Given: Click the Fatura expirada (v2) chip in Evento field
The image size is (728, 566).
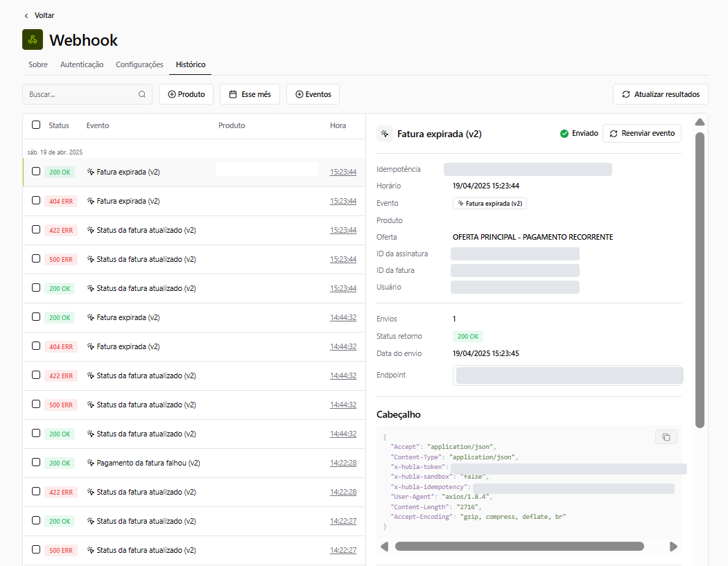Looking at the screenshot, I should (489, 203).
